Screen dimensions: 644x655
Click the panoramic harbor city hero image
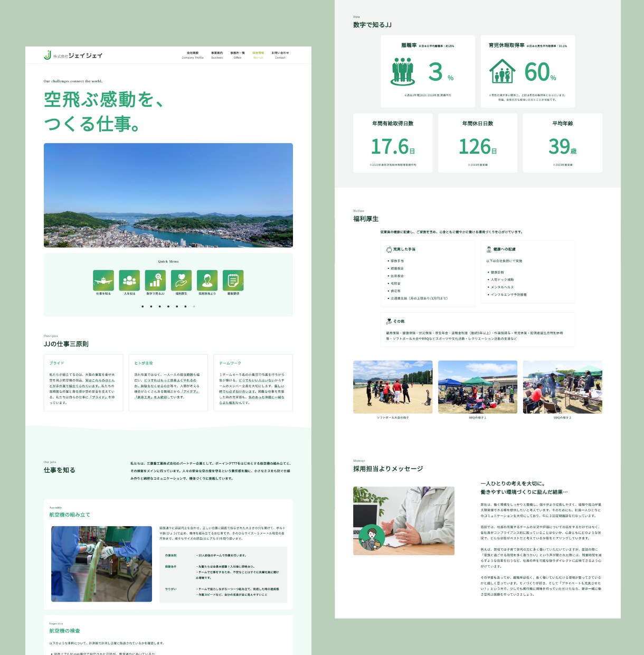[x=168, y=195]
